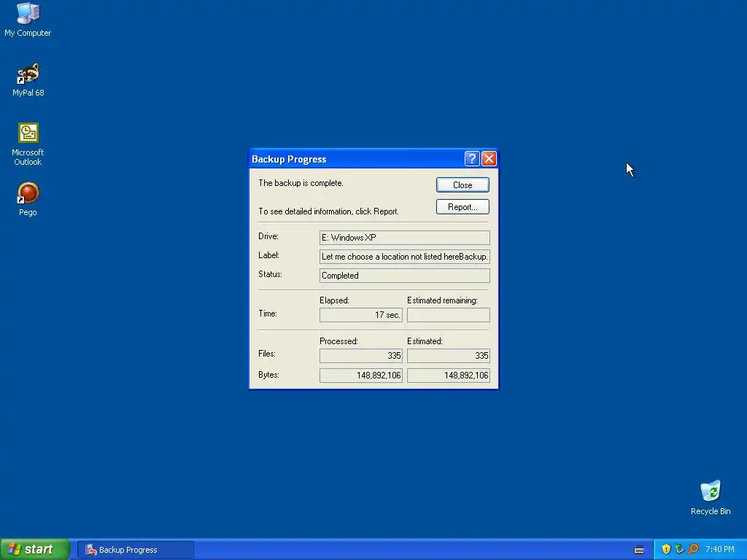The height and width of the screenshot is (560, 747).
Task: Click the Drive: label
Action: (268, 236)
